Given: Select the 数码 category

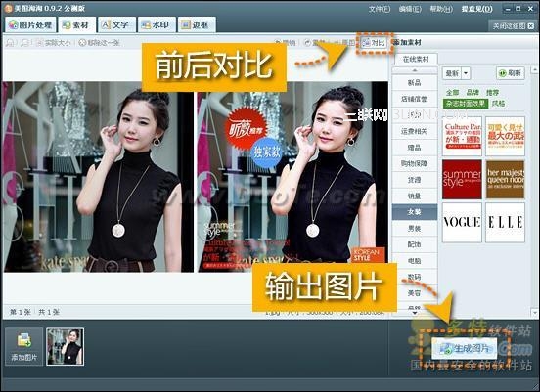Looking at the screenshot, I should pos(415,277).
